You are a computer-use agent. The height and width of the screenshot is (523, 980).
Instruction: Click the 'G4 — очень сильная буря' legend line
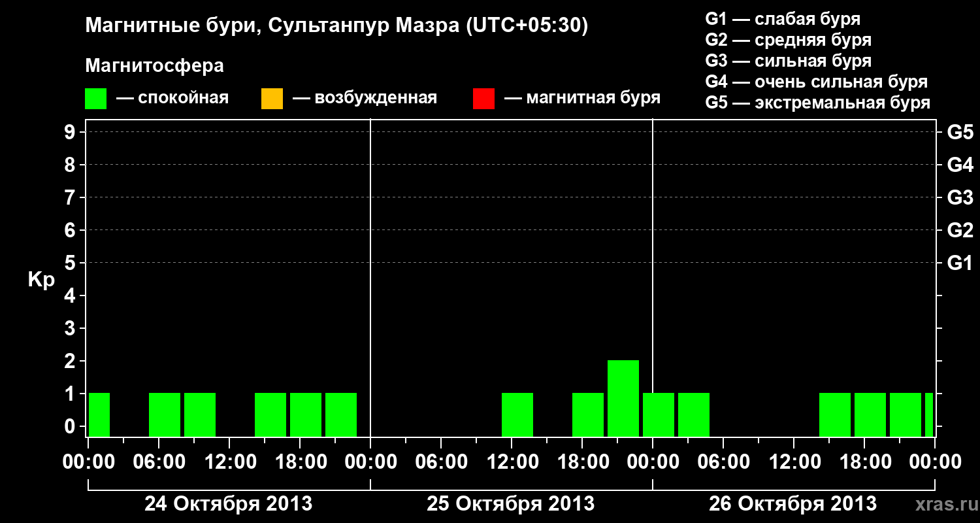pyautogui.click(x=817, y=82)
